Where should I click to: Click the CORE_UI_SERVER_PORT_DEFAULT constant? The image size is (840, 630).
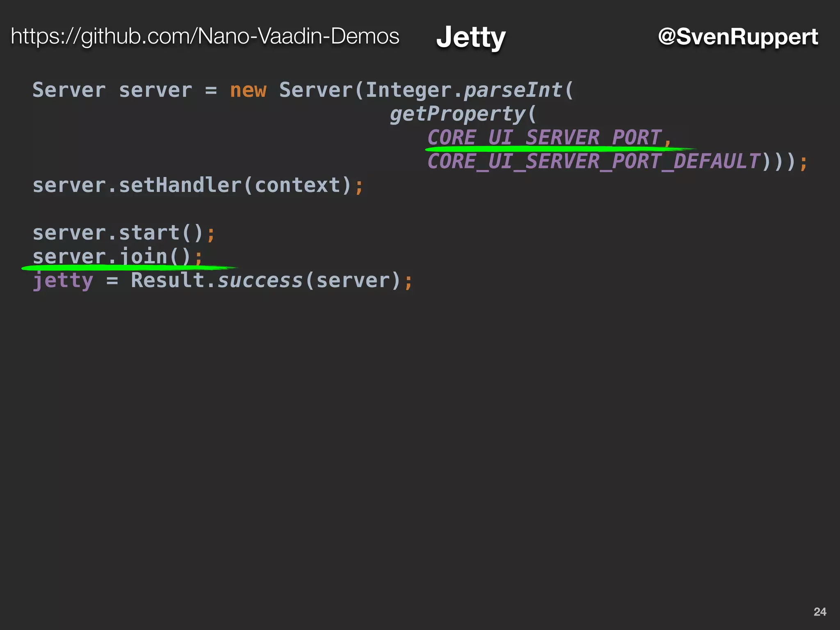(x=593, y=161)
